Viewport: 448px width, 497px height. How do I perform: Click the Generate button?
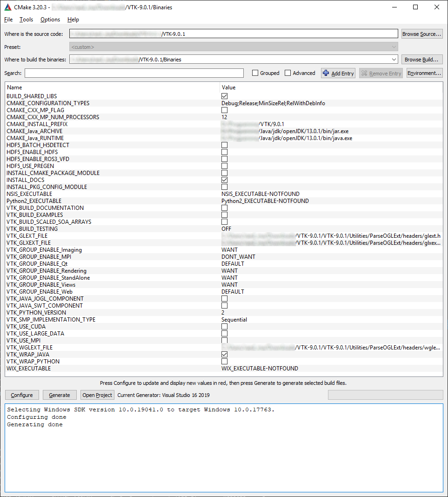coord(60,395)
